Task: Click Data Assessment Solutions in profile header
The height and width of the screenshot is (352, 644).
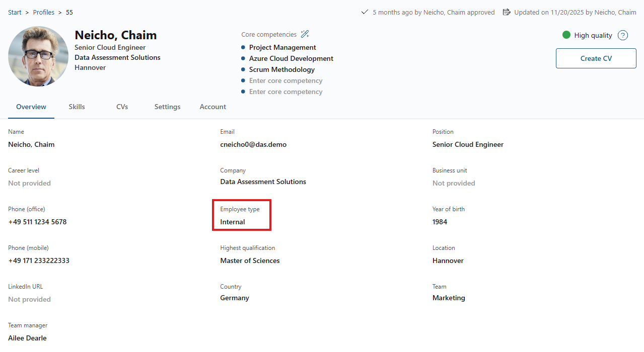Action: (x=117, y=57)
